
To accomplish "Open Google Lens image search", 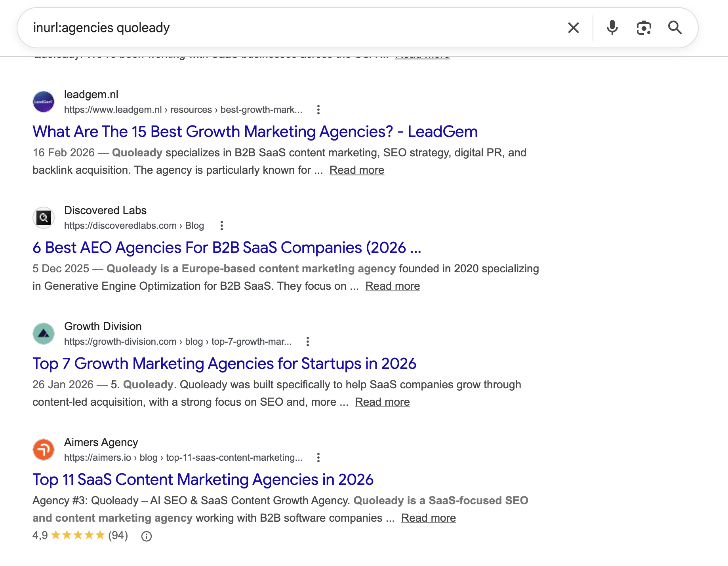I will click(x=643, y=27).
